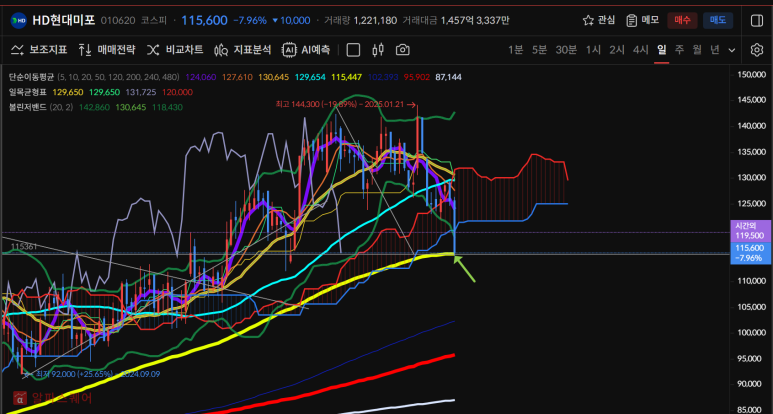The height and width of the screenshot is (414, 773).
Task: Click the 코스피 market label
Action: [154, 20]
